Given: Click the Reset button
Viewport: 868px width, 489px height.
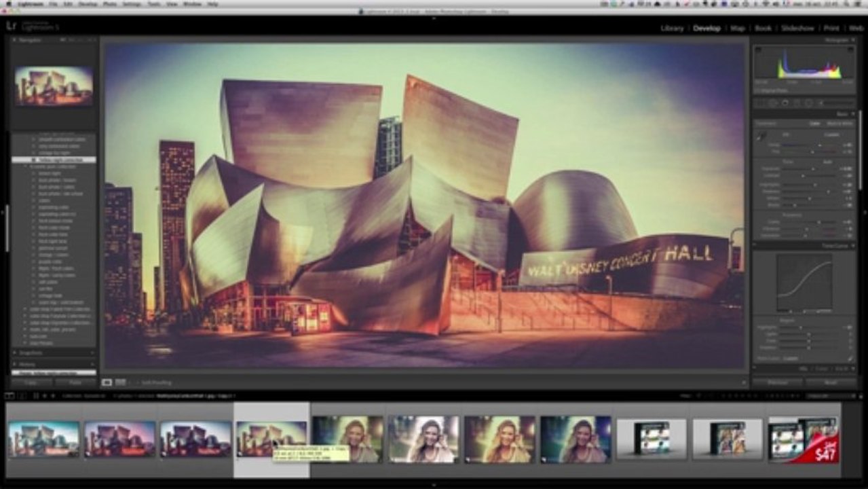Looking at the screenshot, I should click(x=831, y=382).
